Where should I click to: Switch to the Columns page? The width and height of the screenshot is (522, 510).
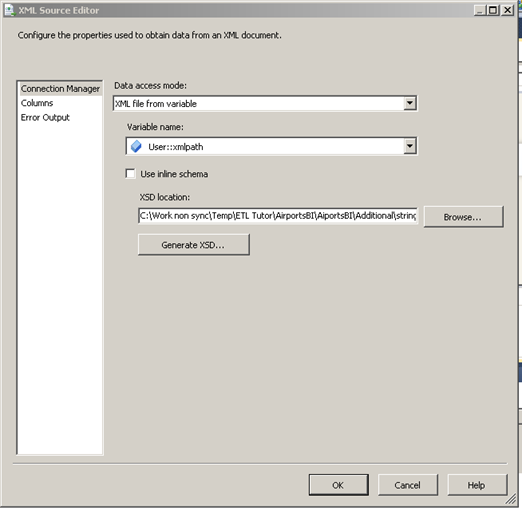click(37, 103)
